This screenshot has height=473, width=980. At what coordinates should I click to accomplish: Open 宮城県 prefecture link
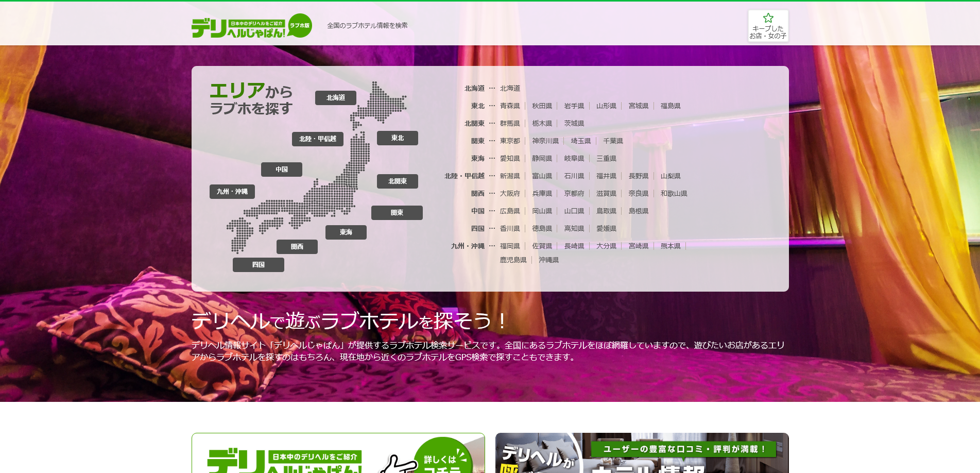point(639,106)
